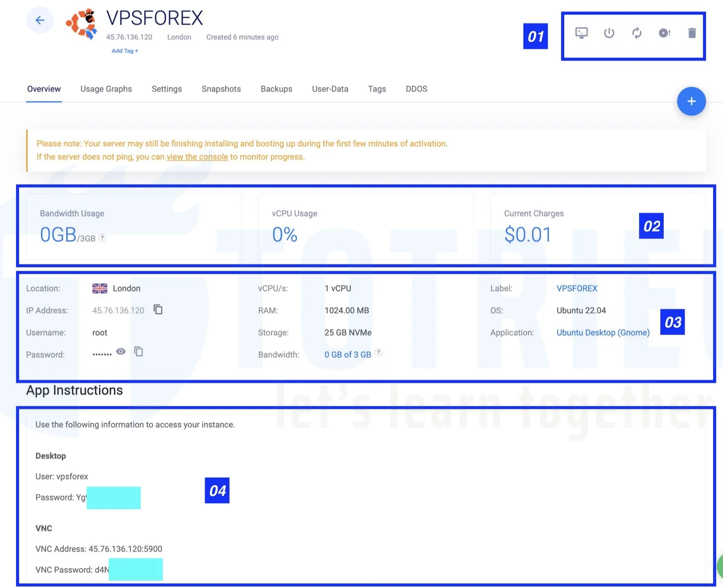723x588 pixels.
Task: Click the header IP 45.76.136.120 text
Action: [129, 37]
